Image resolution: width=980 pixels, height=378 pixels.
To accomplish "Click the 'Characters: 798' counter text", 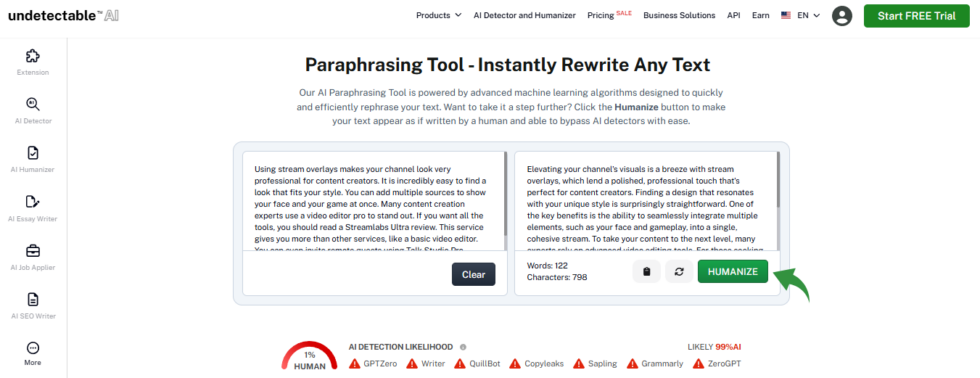I will click(557, 277).
